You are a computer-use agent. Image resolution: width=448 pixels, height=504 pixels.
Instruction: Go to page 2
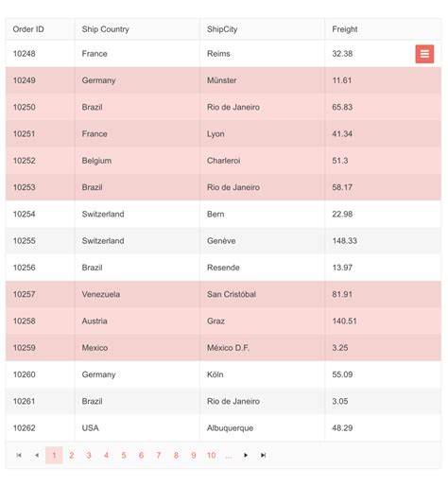[x=71, y=455]
